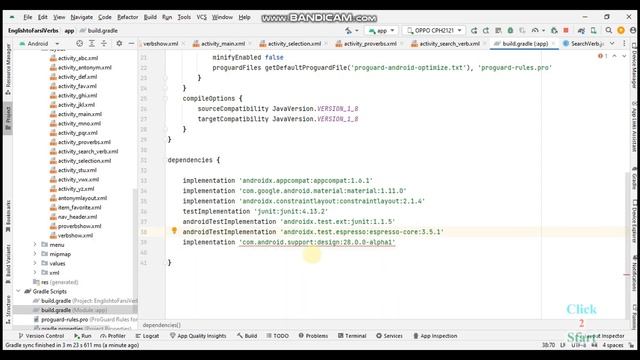640x360 pixels.
Task: Expand the values folder
Action: tap(35, 263)
